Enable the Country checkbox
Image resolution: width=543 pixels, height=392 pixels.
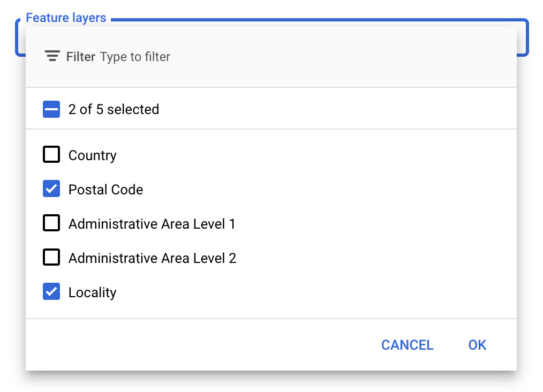click(51, 154)
